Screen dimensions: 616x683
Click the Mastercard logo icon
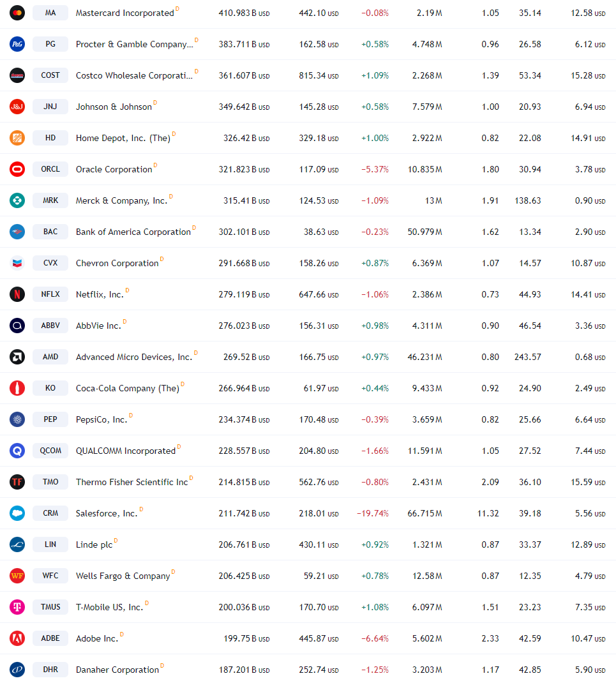(x=17, y=13)
